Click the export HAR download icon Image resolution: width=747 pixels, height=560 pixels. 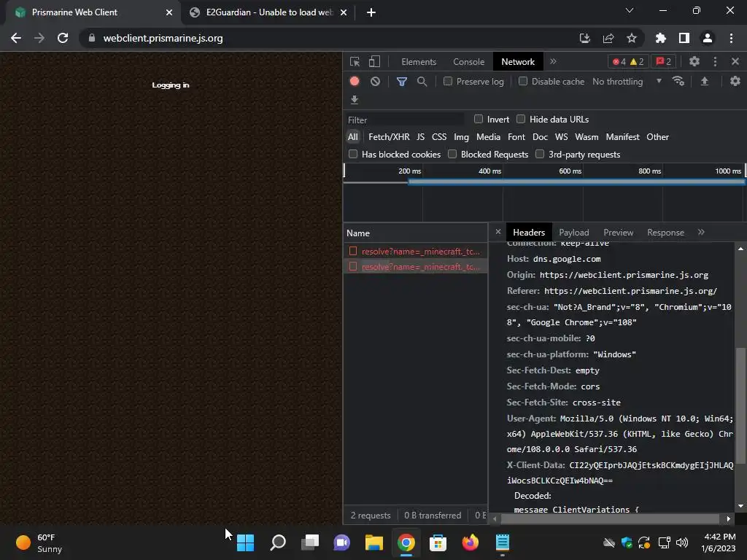pos(354,99)
